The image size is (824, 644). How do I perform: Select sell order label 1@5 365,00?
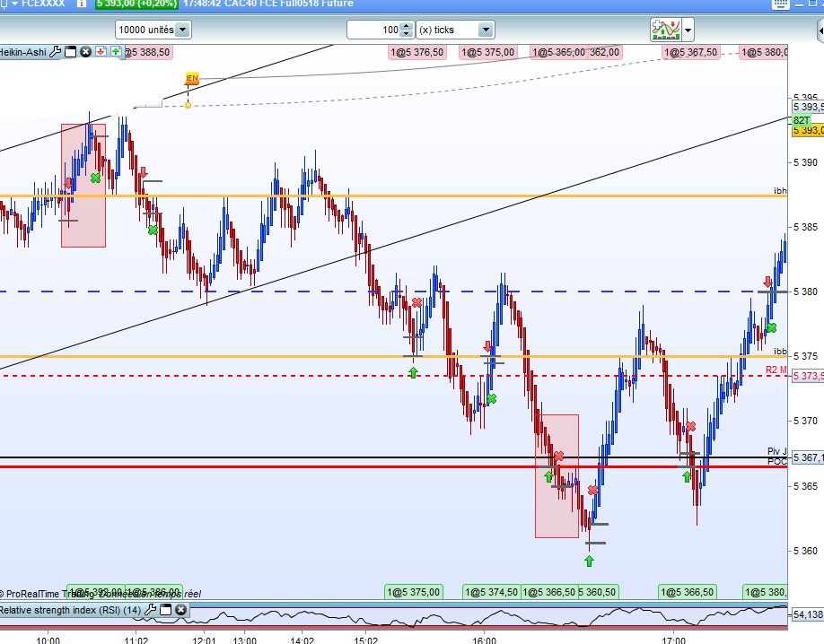pyautogui.click(x=558, y=53)
